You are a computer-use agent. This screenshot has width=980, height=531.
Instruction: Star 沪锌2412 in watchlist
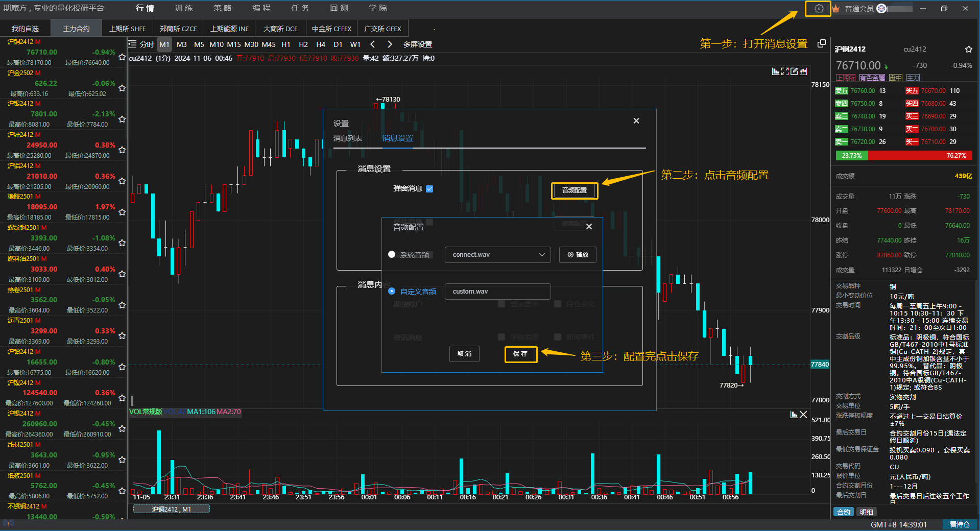(122, 150)
